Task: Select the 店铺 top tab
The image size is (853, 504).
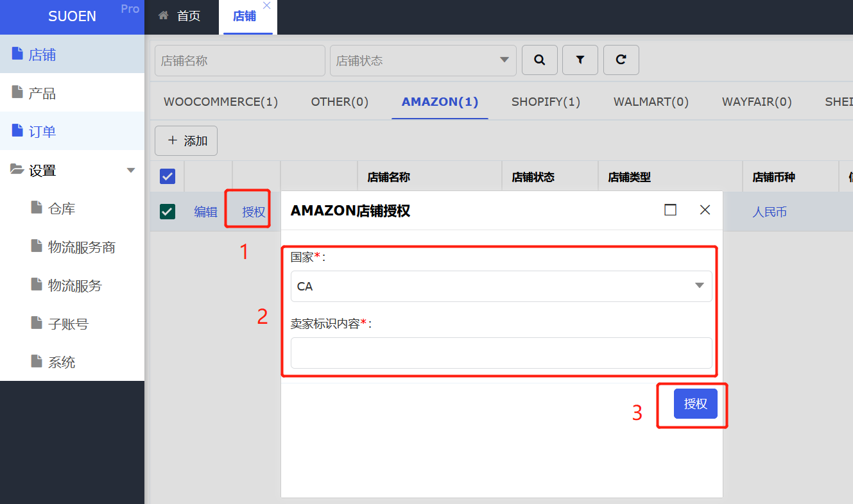Action: (244, 16)
